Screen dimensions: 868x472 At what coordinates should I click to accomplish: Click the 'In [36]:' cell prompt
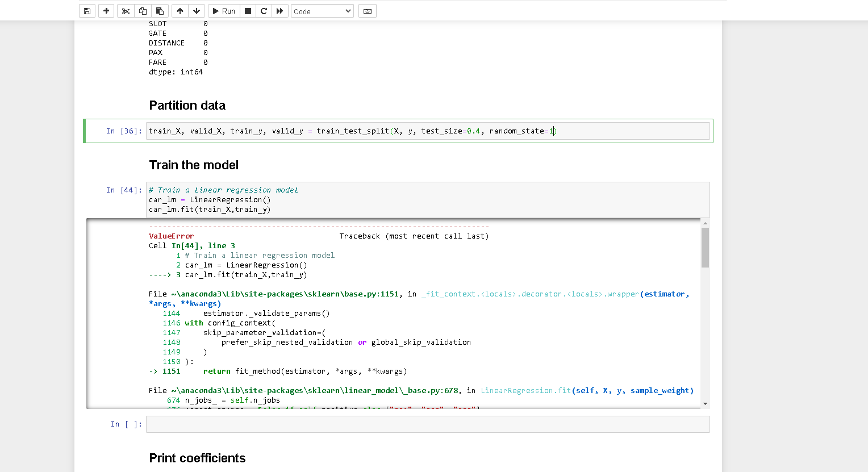click(x=124, y=131)
